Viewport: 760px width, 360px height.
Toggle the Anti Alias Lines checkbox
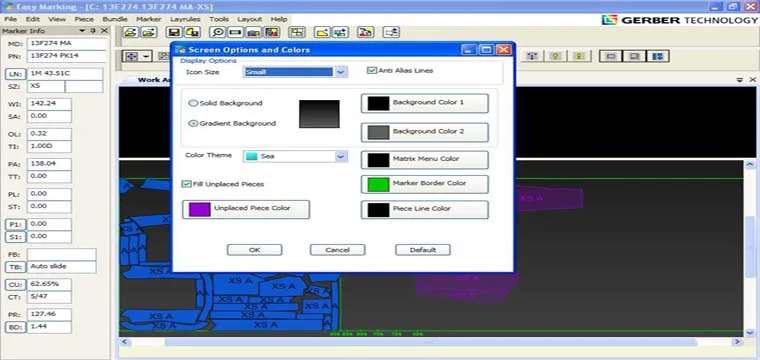click(372, 71)
